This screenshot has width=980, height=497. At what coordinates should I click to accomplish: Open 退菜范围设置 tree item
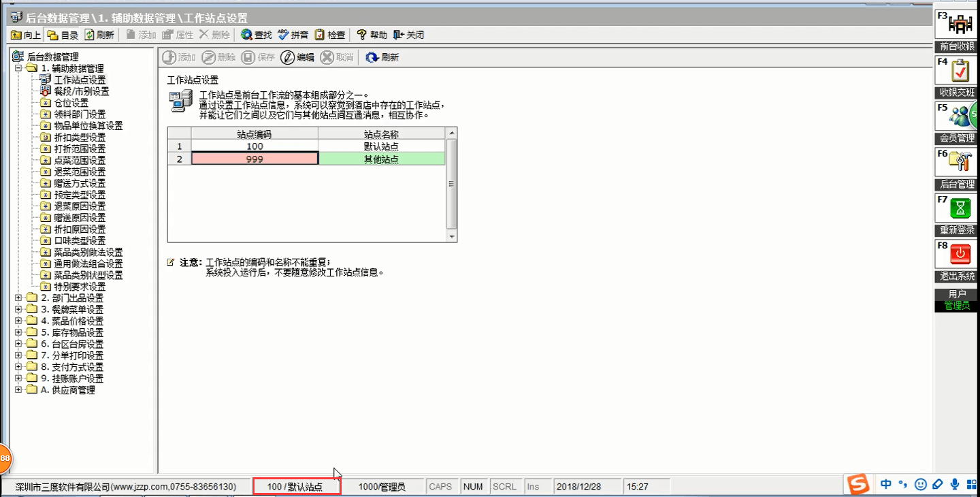80,172
